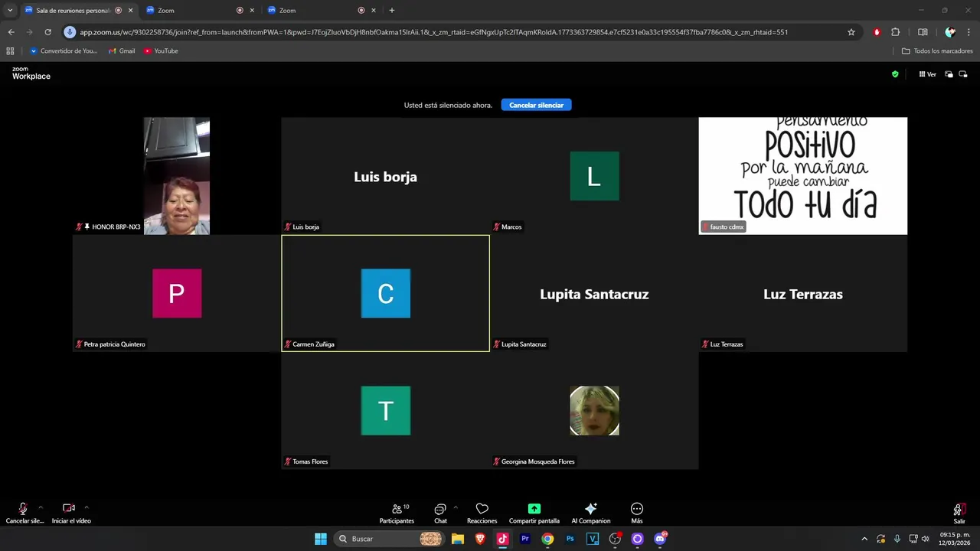
Task: Open the Windows Start menu
Action: (321, 539)
